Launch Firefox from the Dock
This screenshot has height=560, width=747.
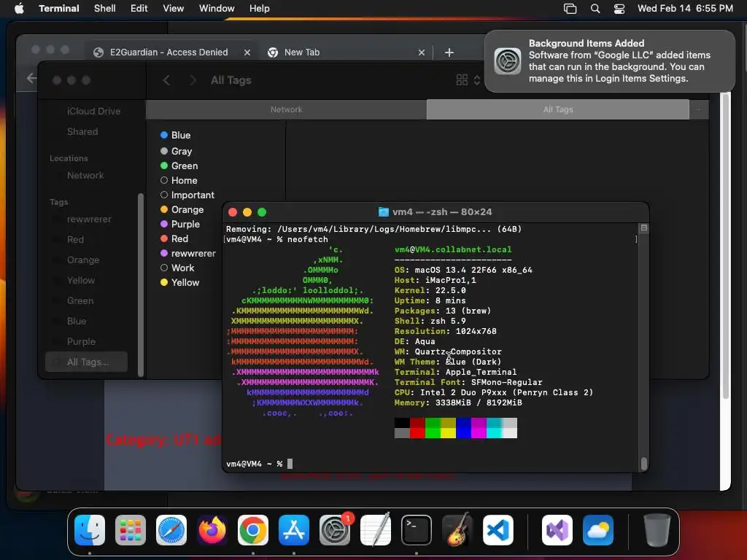click(x=212, y=530)
